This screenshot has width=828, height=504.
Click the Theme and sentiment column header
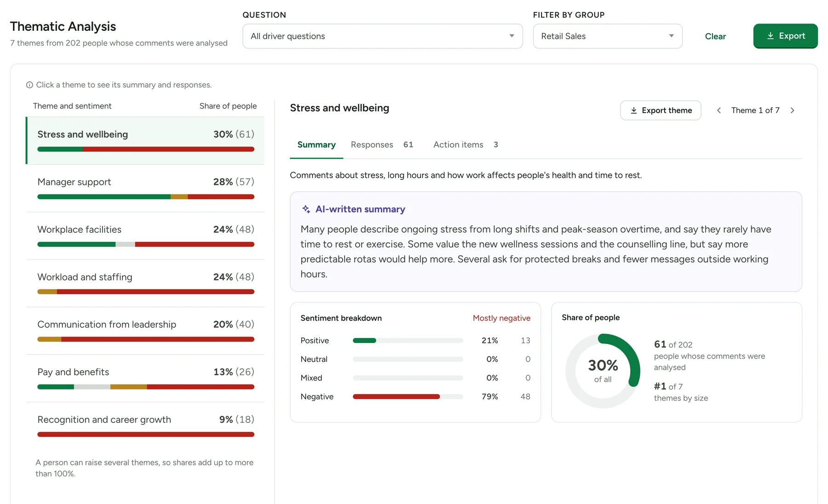(x=72, y=106)
